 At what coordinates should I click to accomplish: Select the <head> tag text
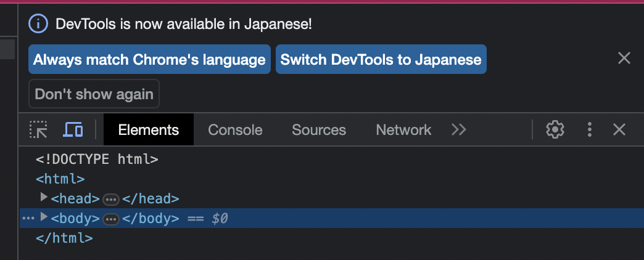pyautogui.click(x=76, y=198)
